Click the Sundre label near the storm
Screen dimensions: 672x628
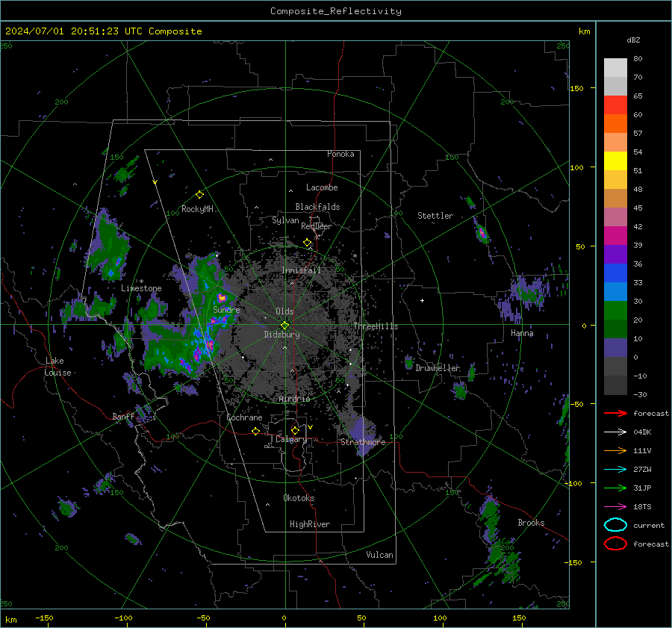point(226,310)
